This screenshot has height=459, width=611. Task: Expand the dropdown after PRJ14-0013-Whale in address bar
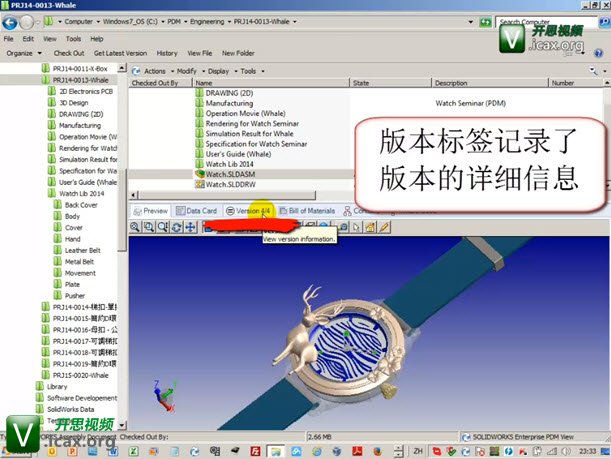coord(295,21)
